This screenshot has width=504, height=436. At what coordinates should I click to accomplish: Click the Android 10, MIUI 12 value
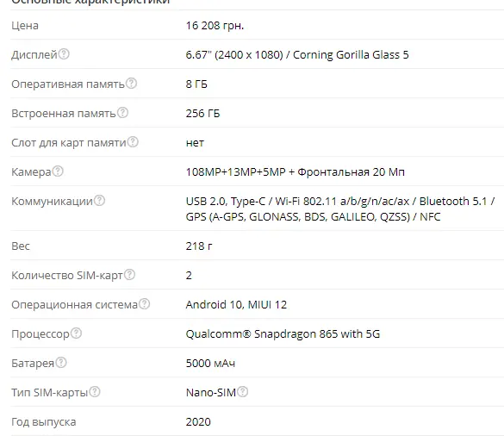click(x=236, y=304)
